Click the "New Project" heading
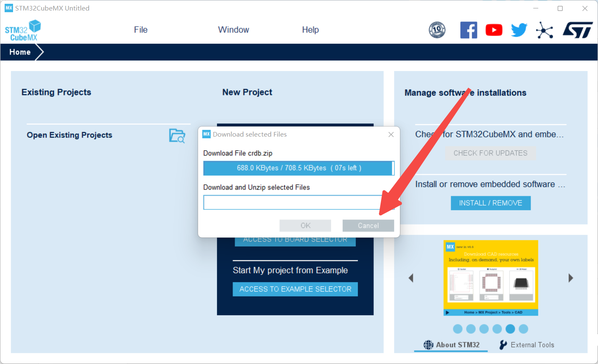 pyautogui.click(x=247, y=92)
